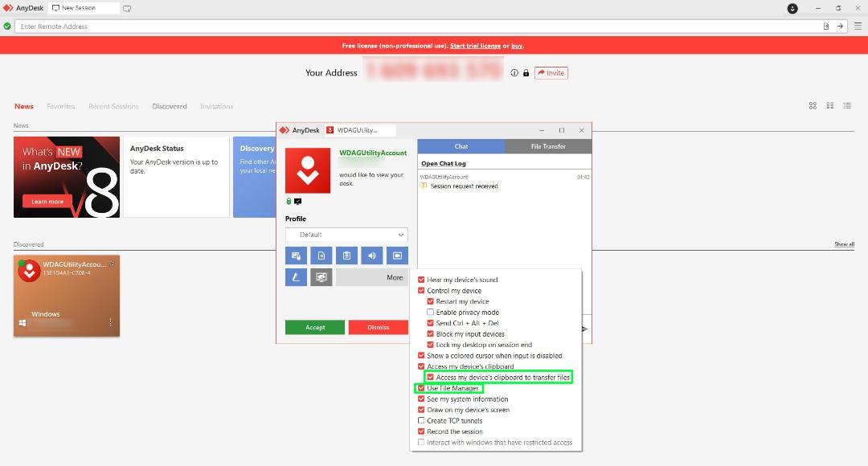Click the star icon on WDAGUtilityAccount tile
This screenshot has height=466, width=868.
[112, 264]
